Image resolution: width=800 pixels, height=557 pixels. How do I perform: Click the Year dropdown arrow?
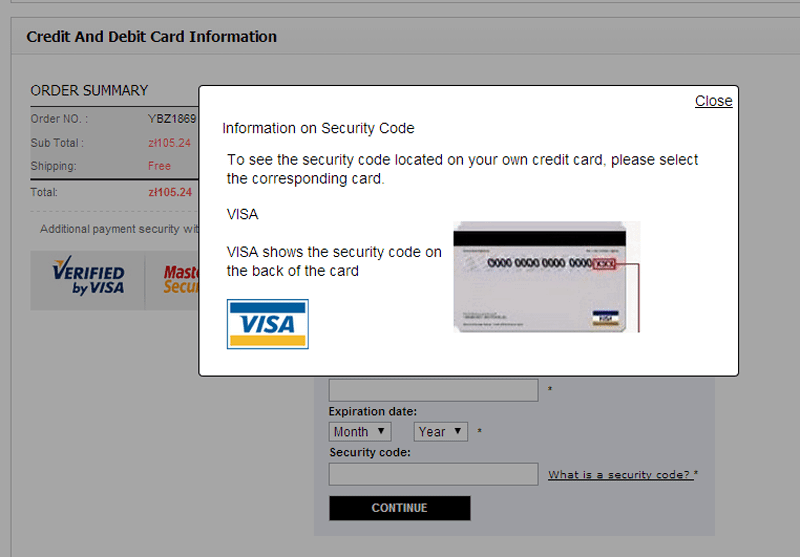[458, 431]
